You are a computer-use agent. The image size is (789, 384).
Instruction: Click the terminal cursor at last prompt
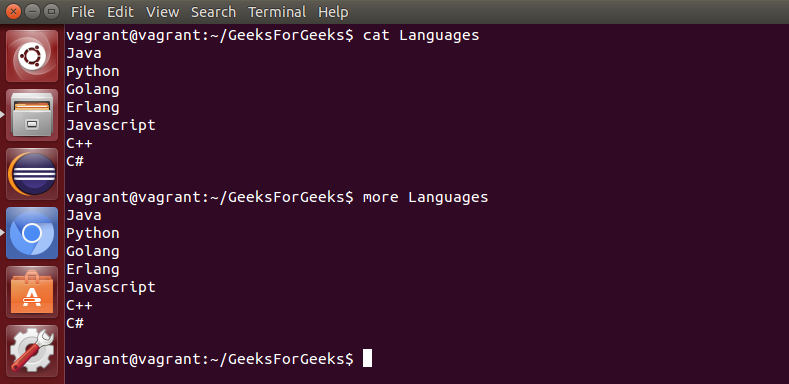coord(367,358)
